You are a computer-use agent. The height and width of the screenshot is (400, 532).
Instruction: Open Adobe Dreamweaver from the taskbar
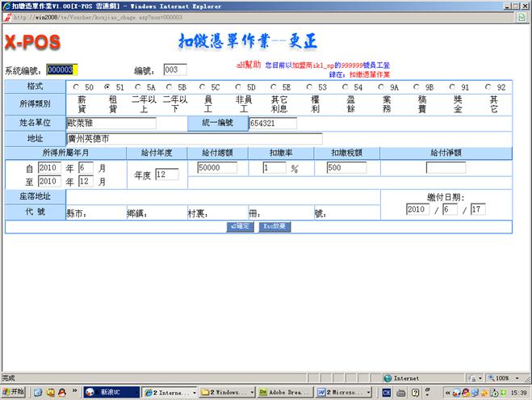point(283,392)
